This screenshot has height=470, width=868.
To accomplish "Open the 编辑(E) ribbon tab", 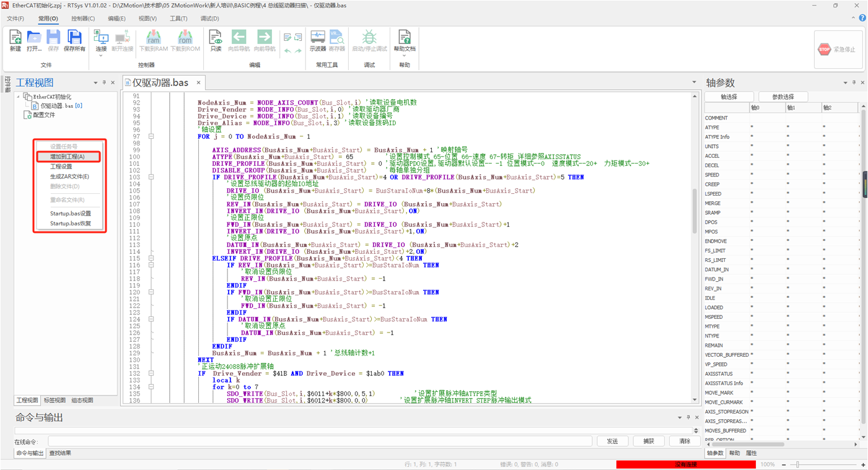I will point(116,19).
